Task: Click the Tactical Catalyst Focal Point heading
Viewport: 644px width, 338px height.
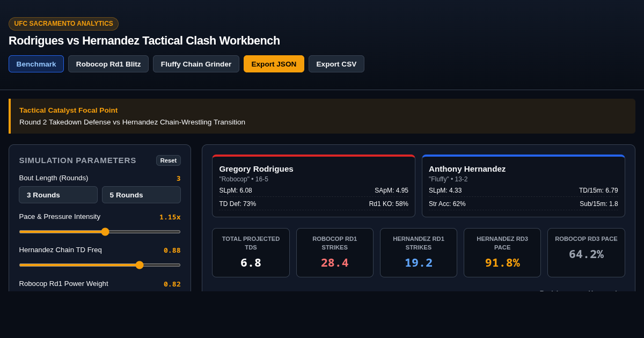Action: point(68,110)
